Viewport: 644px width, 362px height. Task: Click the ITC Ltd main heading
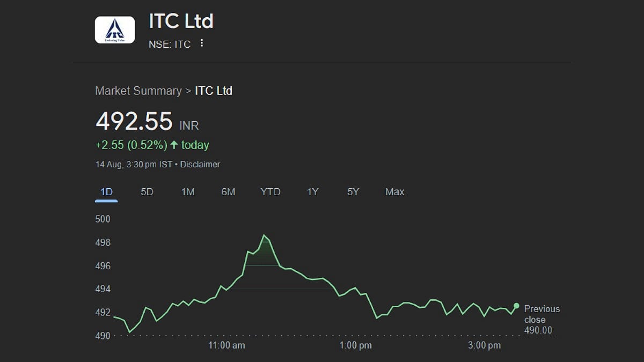click(x=181, y=21)
